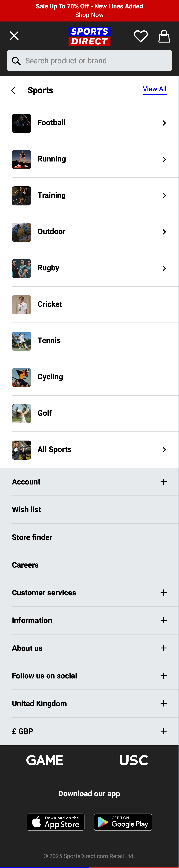Expand the Account section
179x868 pixels.
pos(164,481)
